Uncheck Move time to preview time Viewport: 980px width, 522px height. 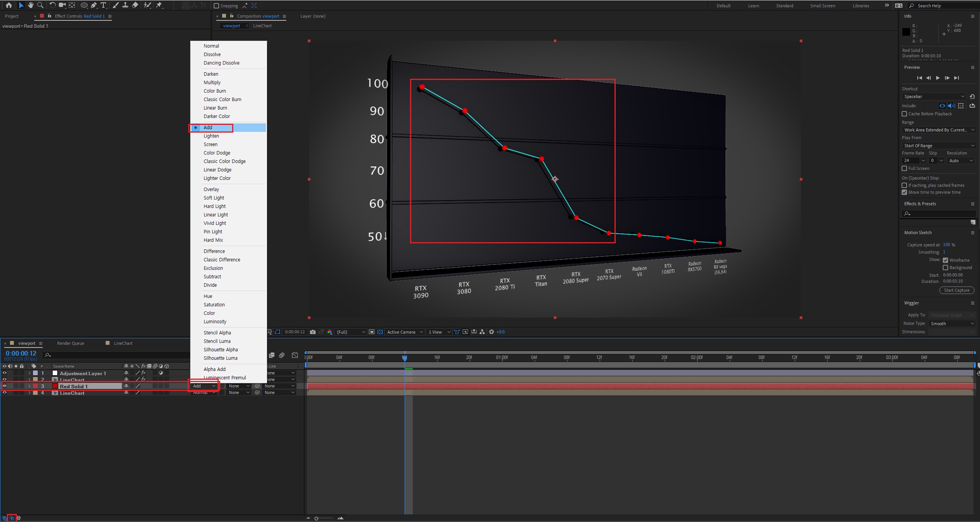coord(904,192)
